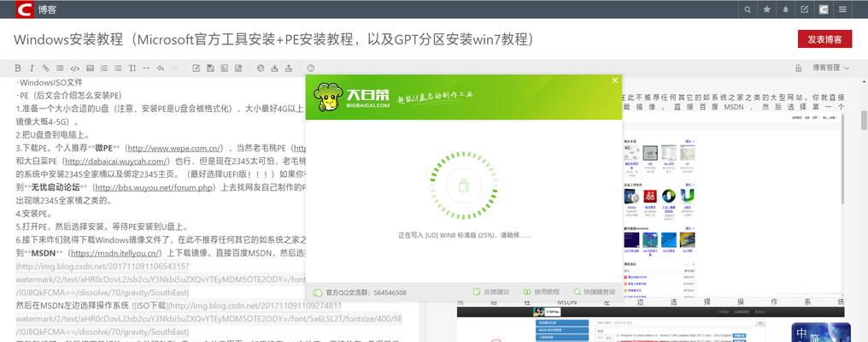
Task: Insert hyperlink using chain icon
Action: tap(46, 68)
